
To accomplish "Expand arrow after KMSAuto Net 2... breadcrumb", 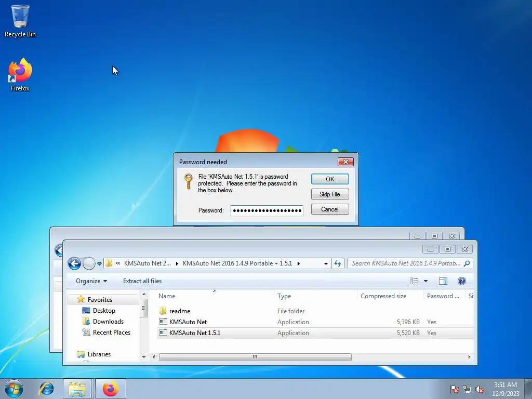I will (x=177, y=263).
